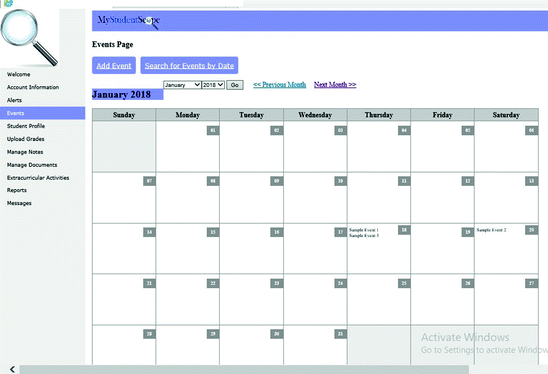Viewport: 548px width, 374px height.
Task: Select the date badge 27
Action: click(x=531, y=283)
